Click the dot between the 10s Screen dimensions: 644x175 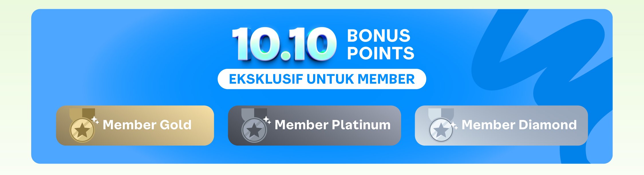coord(285,55)
